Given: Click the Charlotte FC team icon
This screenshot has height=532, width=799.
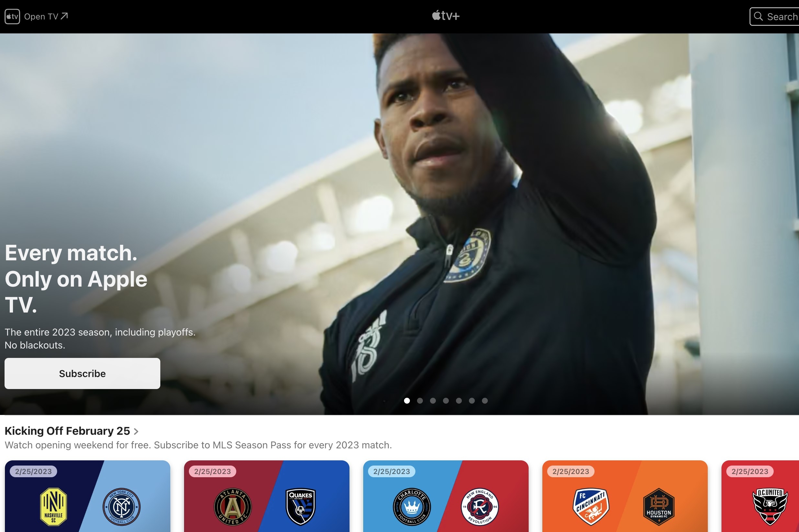Looking at the screenshot, I should click(x=411, y=505).
